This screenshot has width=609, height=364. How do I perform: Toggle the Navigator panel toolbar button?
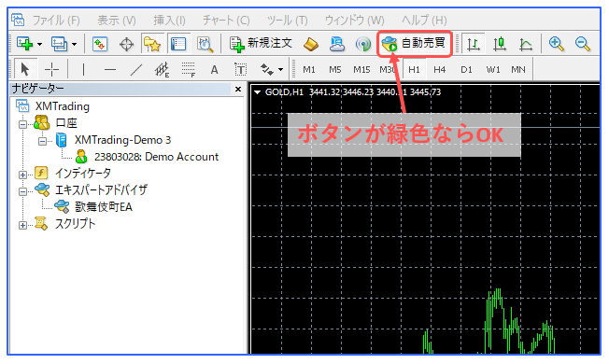tap(152, 44)
